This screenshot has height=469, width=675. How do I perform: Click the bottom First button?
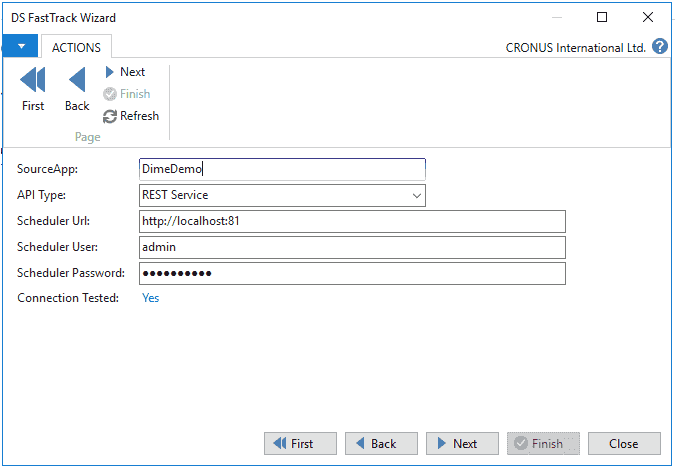300,444
